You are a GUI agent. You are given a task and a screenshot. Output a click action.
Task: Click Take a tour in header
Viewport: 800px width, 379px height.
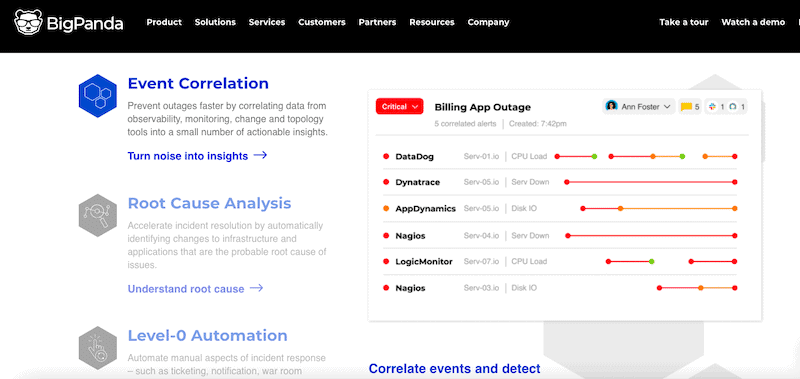point(684,22)
